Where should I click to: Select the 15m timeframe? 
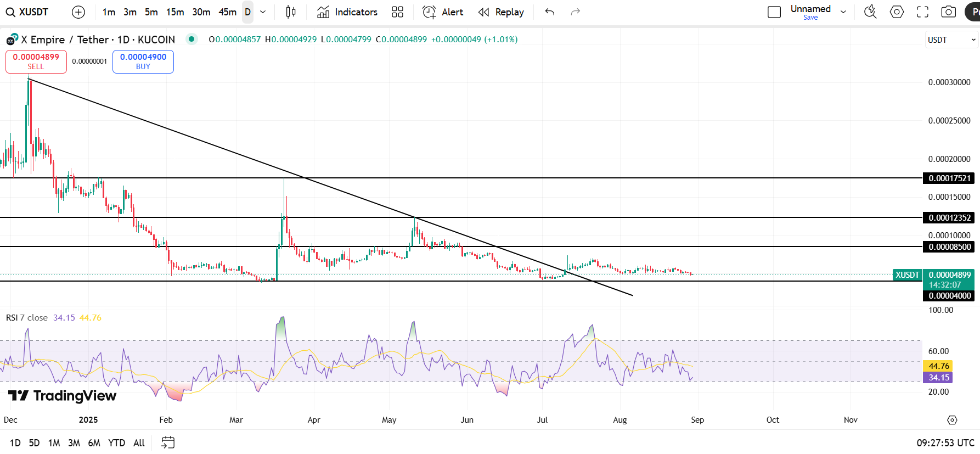175,12
